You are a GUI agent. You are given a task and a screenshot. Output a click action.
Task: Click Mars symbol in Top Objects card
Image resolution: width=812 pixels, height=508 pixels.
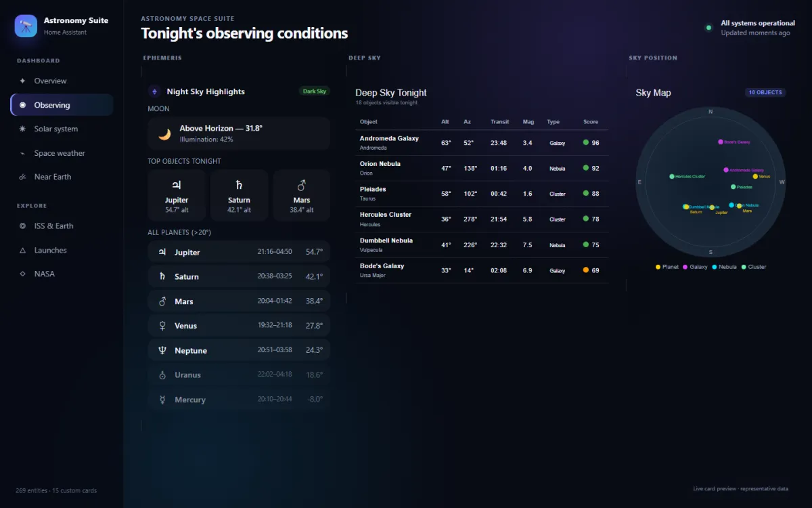[x=302, y=185]
